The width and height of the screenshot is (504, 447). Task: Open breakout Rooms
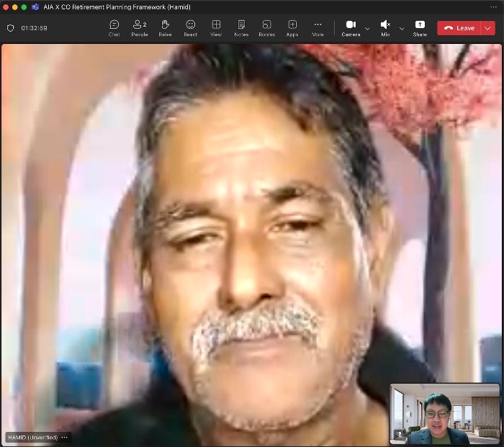[x=266, y=28]
